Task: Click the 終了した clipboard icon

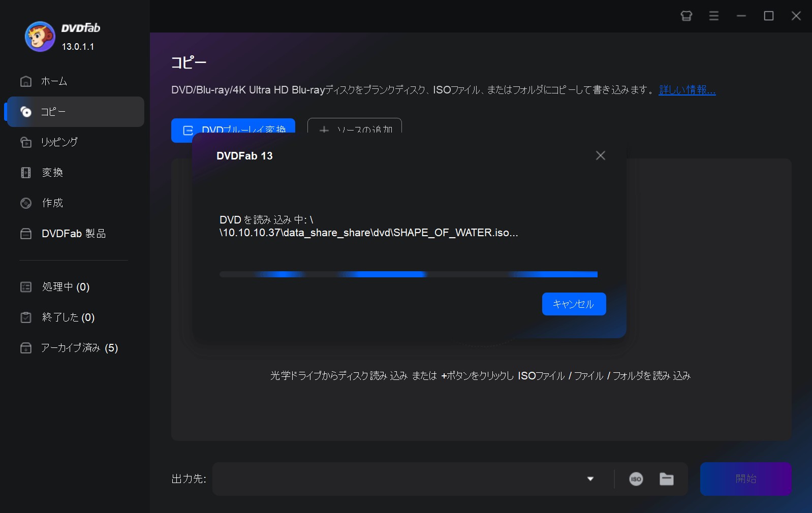Action: coord(26,317)
